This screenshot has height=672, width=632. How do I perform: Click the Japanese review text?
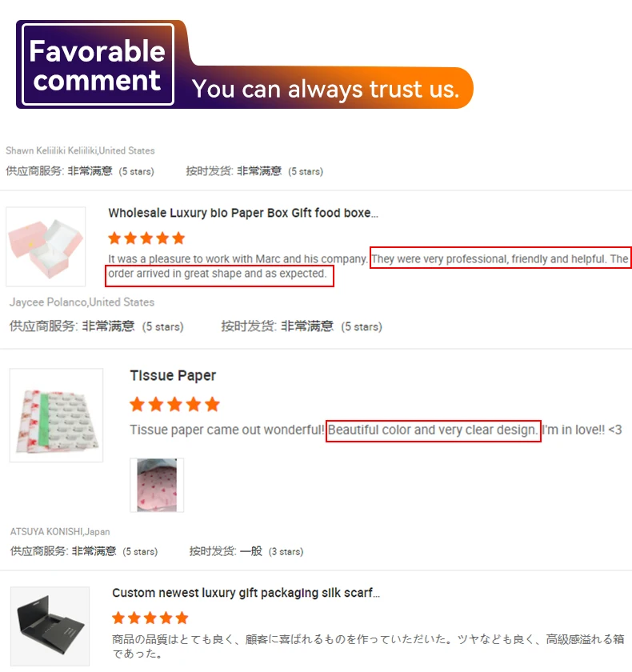(x=368, y=646)
